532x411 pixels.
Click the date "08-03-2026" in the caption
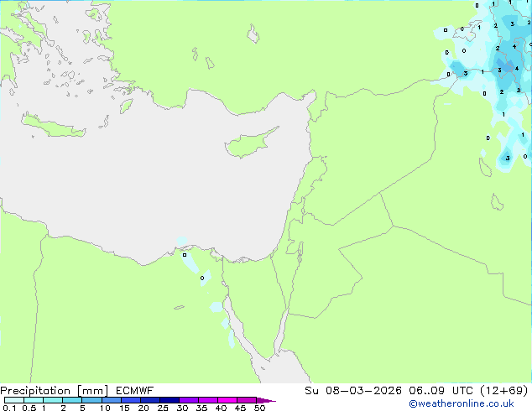pyautogui.click(x=363, y=391)
